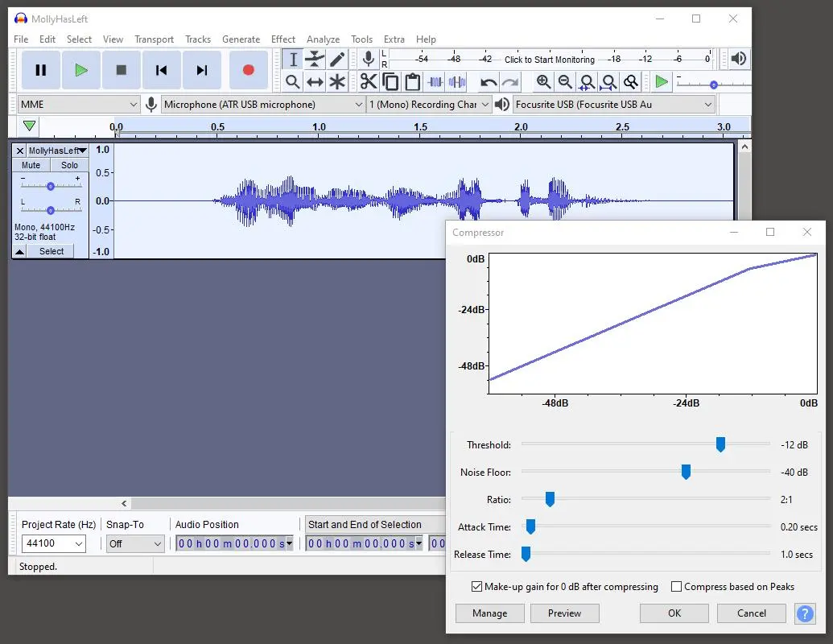The image size is (833, 644).
Task: Stop playback with the Stop button
Action: point(121,70)
